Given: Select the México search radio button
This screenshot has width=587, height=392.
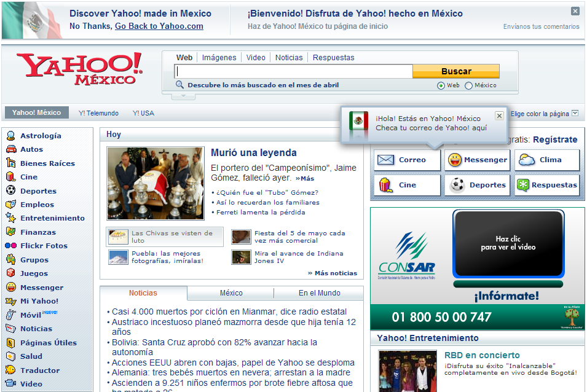Looking at the screenshot, I should click(x=468, y=86).
